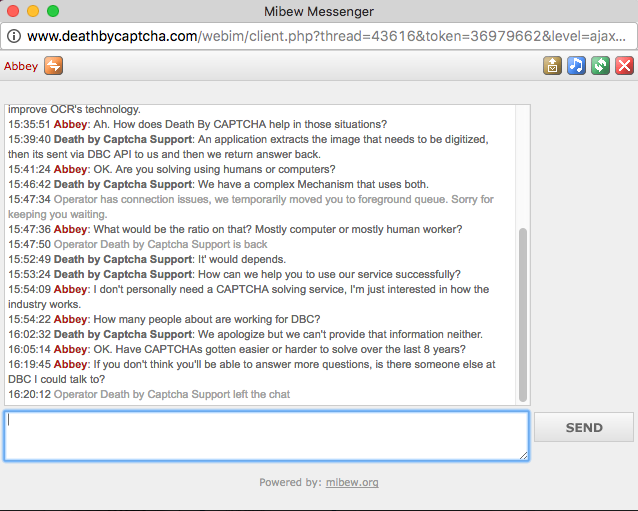638x511 pixels.
Task: Maximize the window with the green button
Action: (53, 11)
